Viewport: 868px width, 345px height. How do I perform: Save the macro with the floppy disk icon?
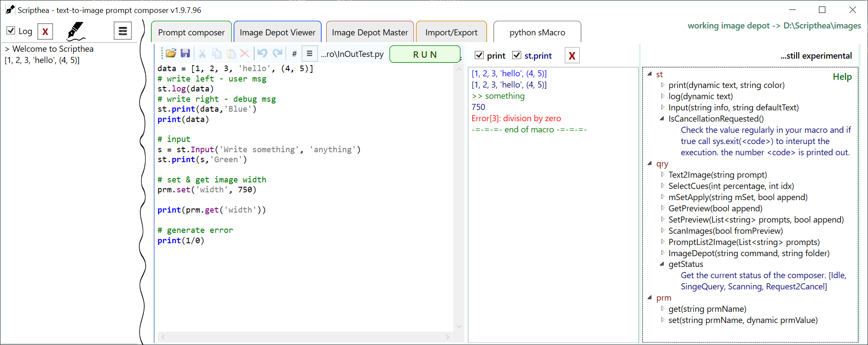(185, 53)
